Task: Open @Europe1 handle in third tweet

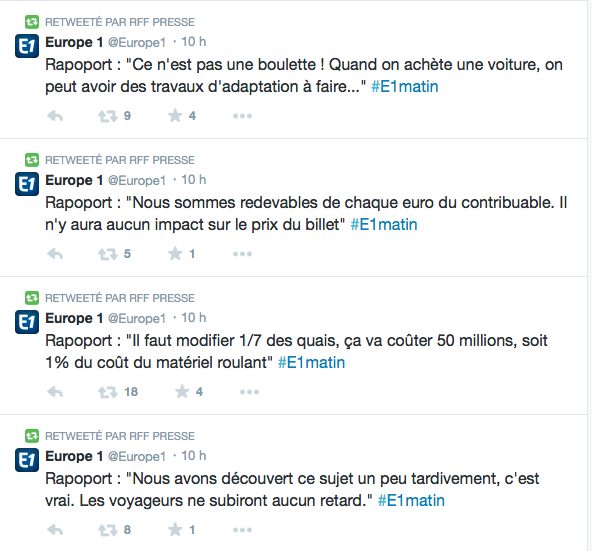Action: (137, 318)
